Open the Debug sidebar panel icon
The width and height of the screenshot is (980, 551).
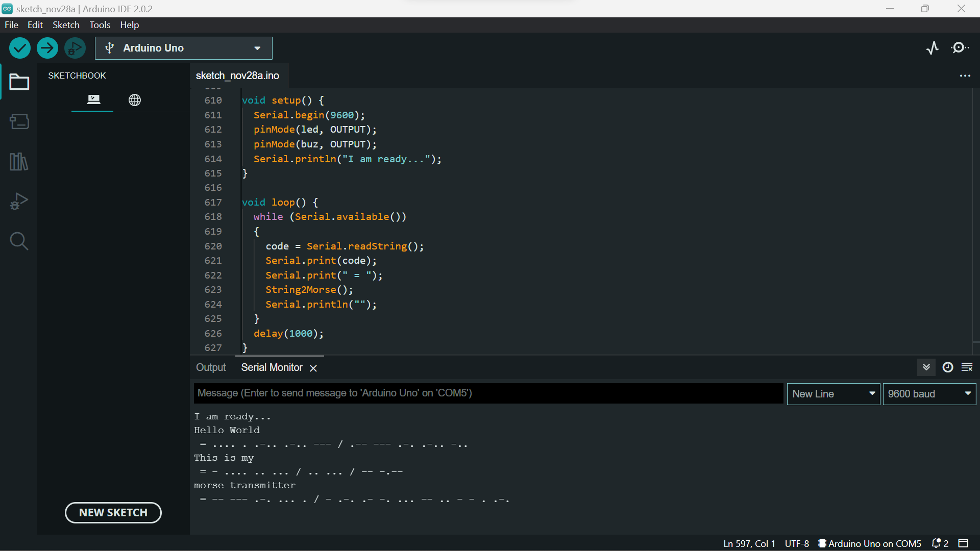[19, 201]
